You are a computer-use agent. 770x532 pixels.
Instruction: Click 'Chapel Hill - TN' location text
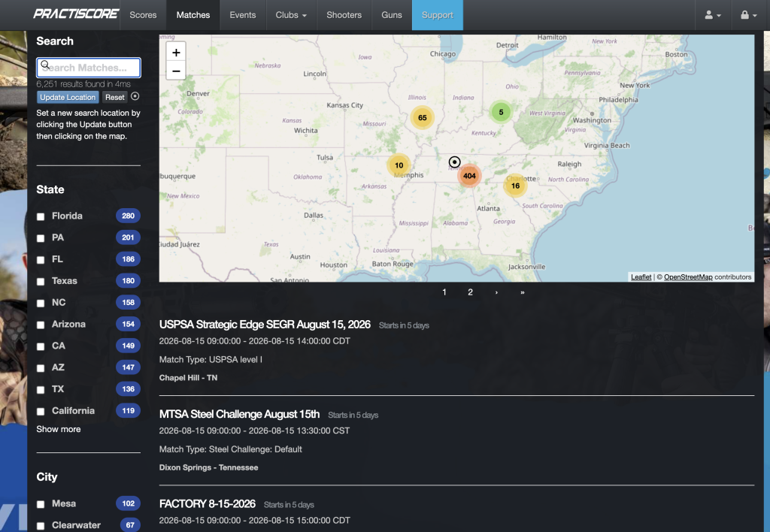pos(188,377)
